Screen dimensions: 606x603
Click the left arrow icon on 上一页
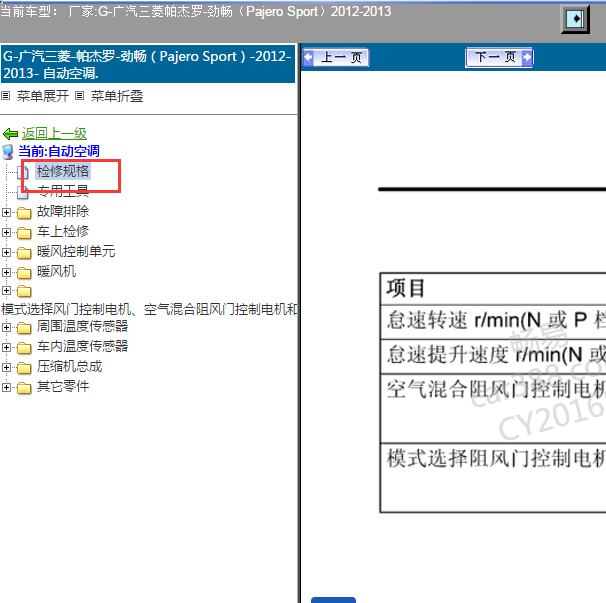point(309,58)
